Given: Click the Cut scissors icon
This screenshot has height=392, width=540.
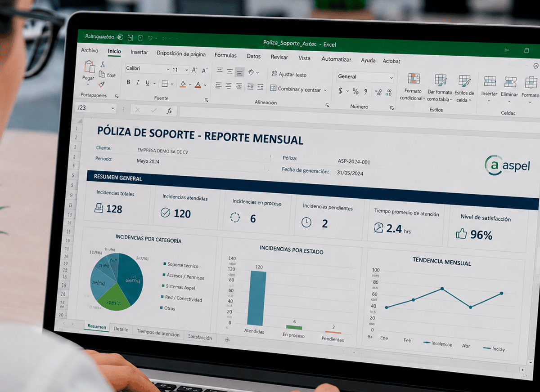Looking at the screenshot, I should [x=103, y=64].
